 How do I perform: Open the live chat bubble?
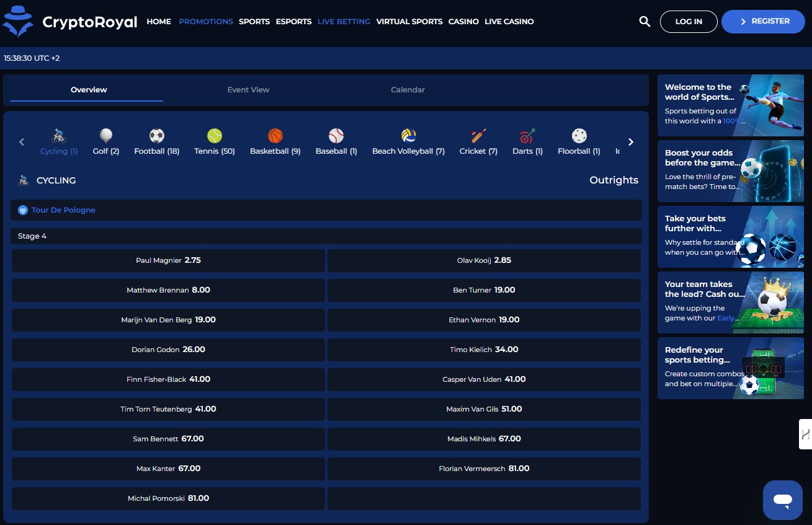pos(782,500)
